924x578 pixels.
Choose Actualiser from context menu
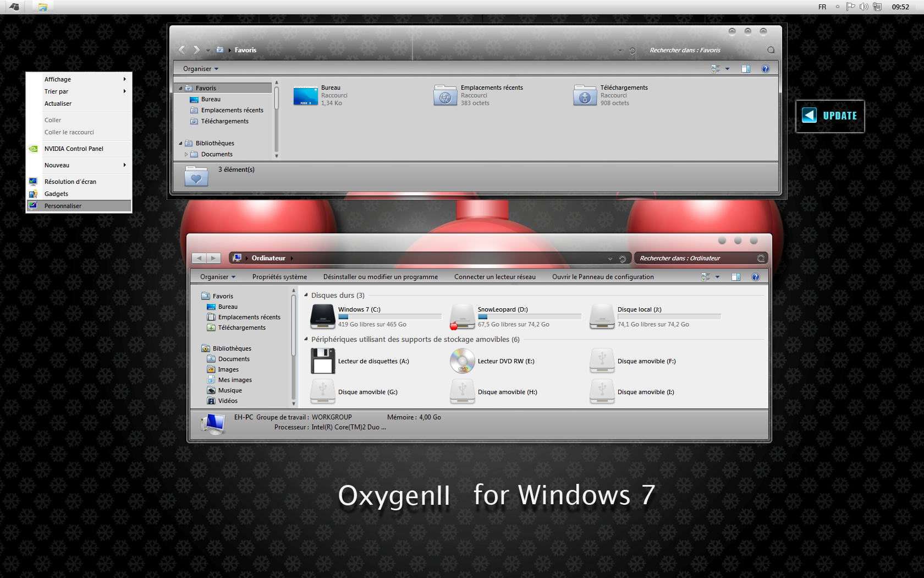[x=79, y=103]
